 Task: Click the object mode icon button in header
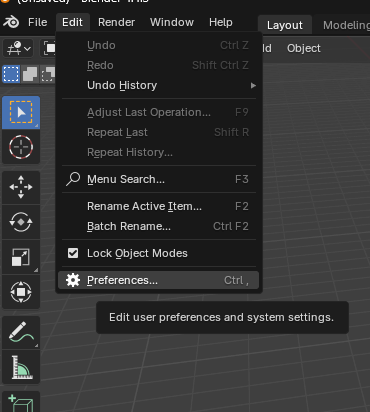(x=49, y=48)
